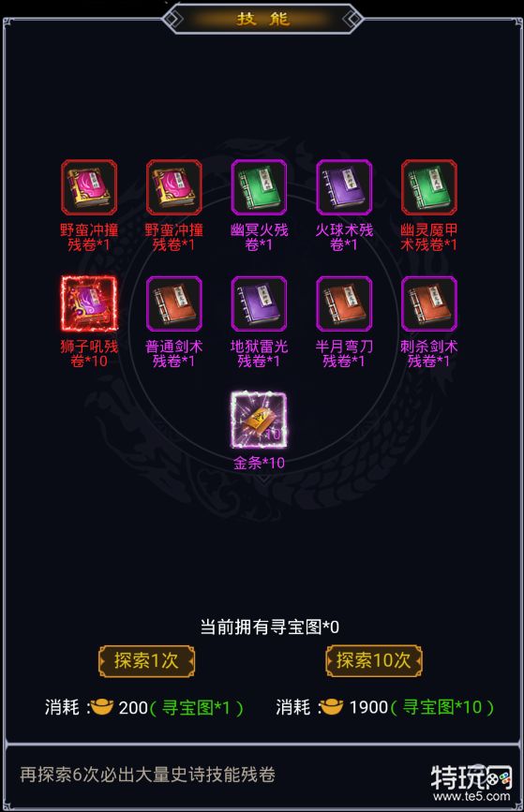Screen dimensions: 524x812
Task: Tap the purple 火球术残卷 book icon
Action: coord(344,187)
